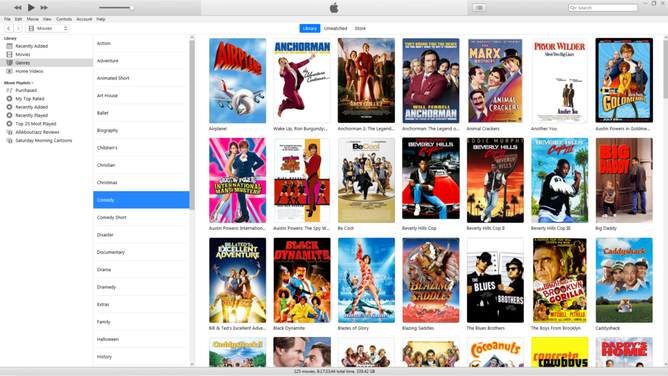Open the Airplane! movie poster
Viewport: 668px width, 376px height.
click(237, 81)
